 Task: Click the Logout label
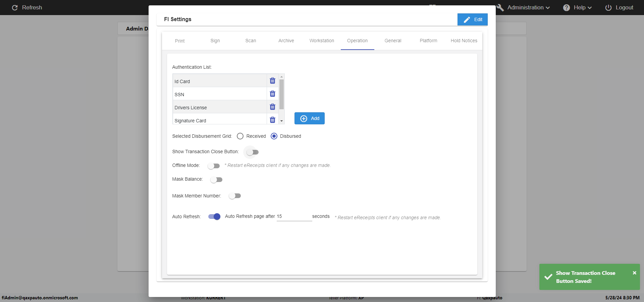(624, 7)
